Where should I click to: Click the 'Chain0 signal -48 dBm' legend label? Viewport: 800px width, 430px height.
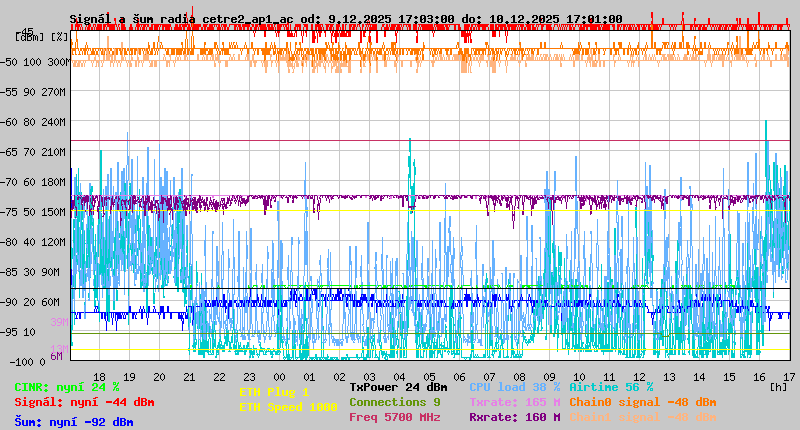[x=643, y=402]
